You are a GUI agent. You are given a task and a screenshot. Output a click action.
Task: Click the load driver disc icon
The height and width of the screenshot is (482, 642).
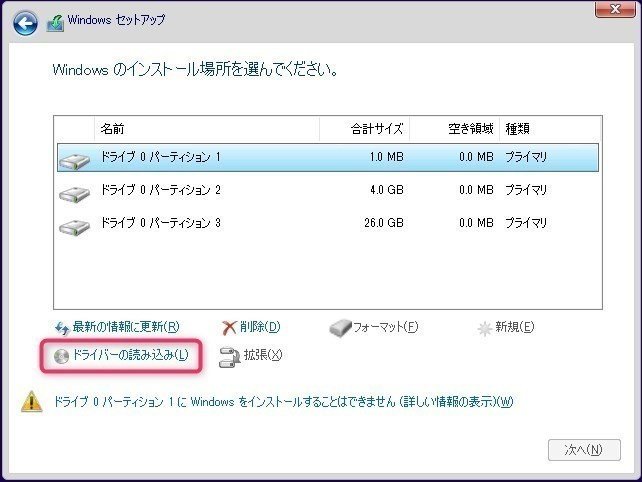(x=61, y=356)
